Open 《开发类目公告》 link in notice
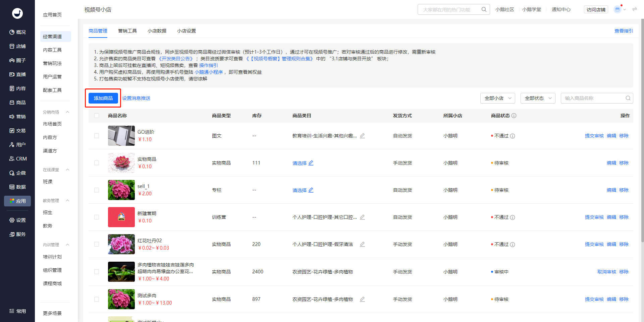Image resolution: width=644 pixels, height=322 pixels. tap(176, 59)
